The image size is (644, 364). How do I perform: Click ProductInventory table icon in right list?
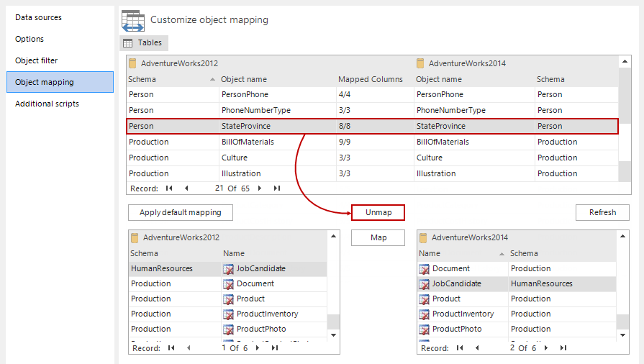(424, 314)
